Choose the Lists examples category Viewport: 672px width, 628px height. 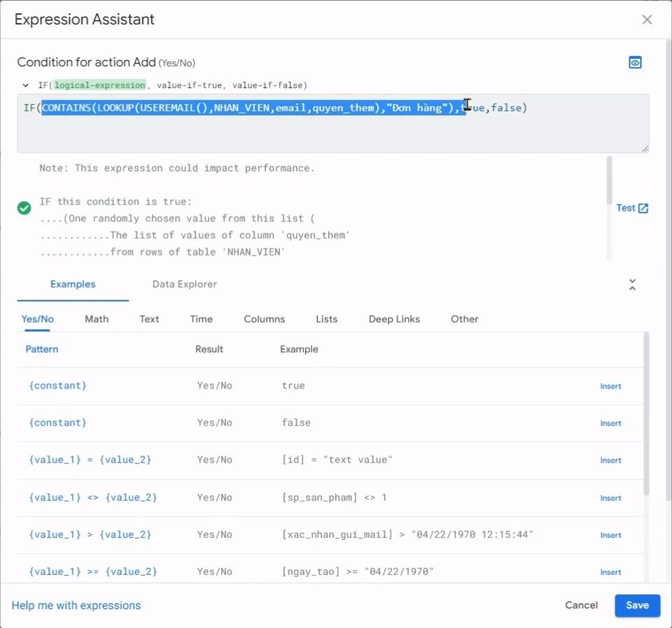(326, 319)
